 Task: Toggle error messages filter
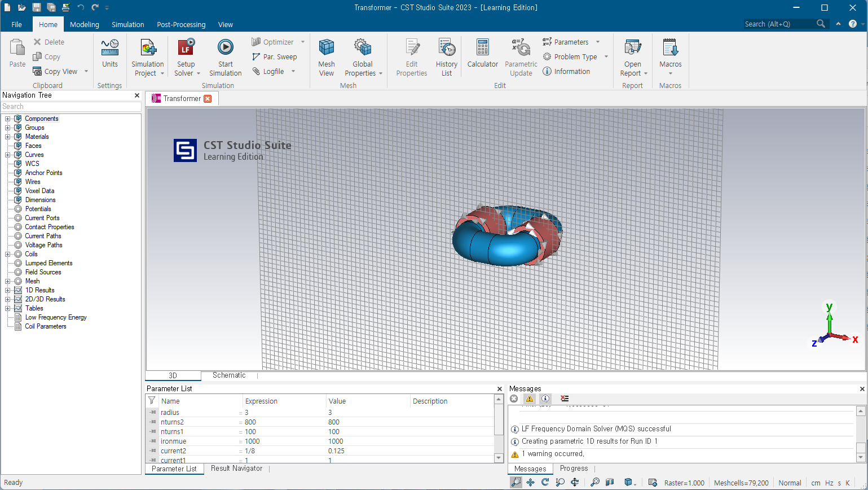(514, 399)
